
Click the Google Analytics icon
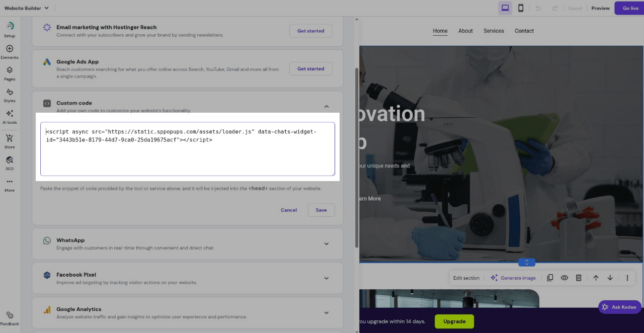[x=47, y=310]
